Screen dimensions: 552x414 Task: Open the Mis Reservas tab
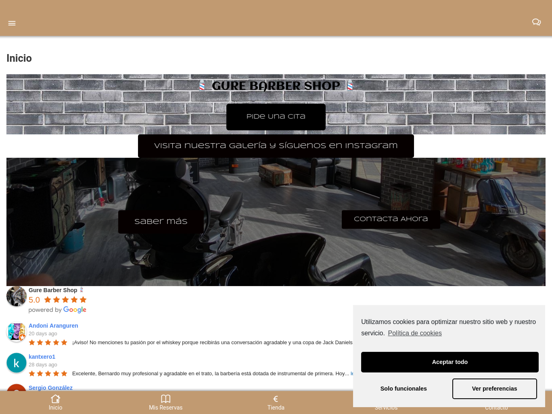[x=165, y=402]
